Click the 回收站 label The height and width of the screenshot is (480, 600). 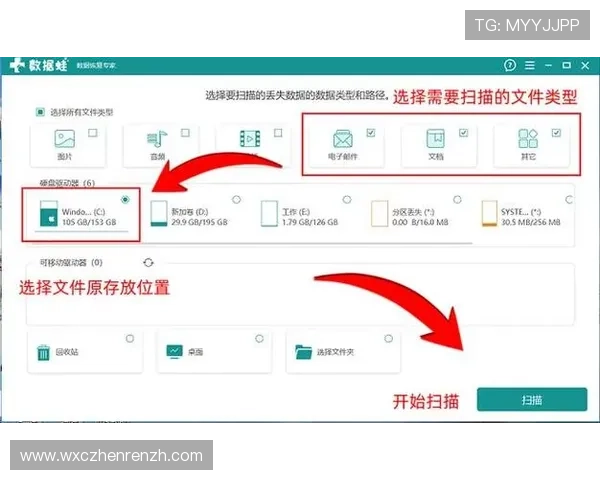(x=67, y=352)
